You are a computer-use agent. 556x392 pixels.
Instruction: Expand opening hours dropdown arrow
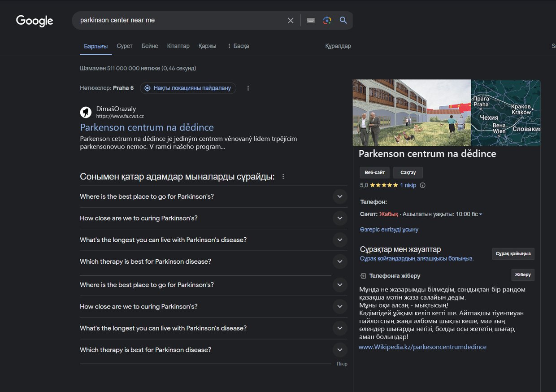click(481, 214)
